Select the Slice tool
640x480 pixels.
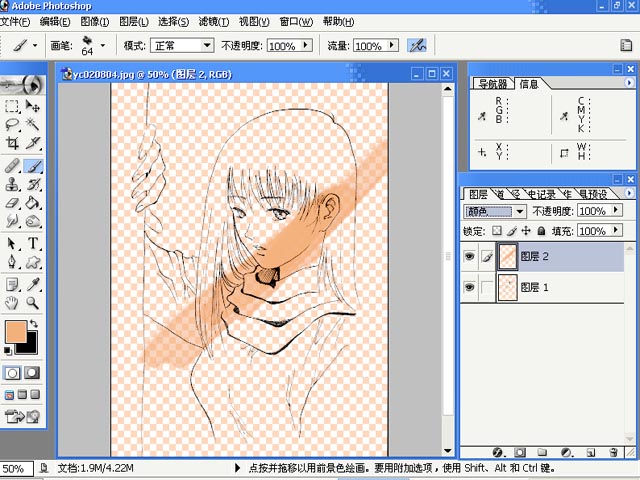pyautogui.click(x=33, y=143)
